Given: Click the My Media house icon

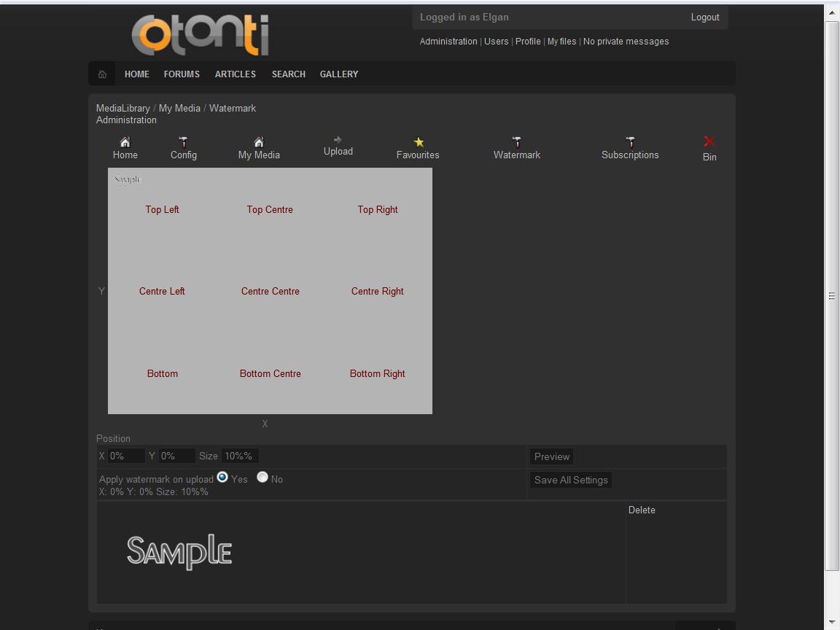Looking at the screenshot, I should coord(259,142).
